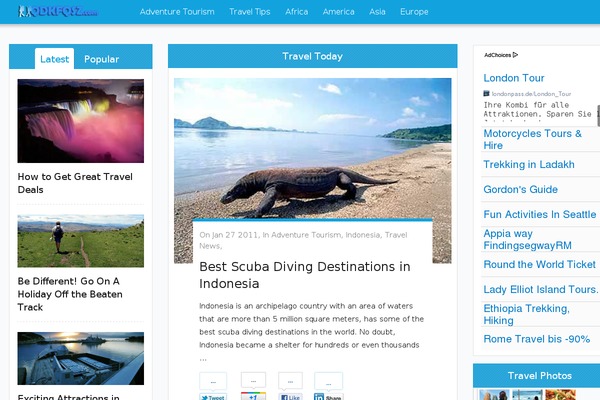Click the ad description 'Ihre Kombi für alle Attraktionen'
Screen dimensions: 600x400
538,109
